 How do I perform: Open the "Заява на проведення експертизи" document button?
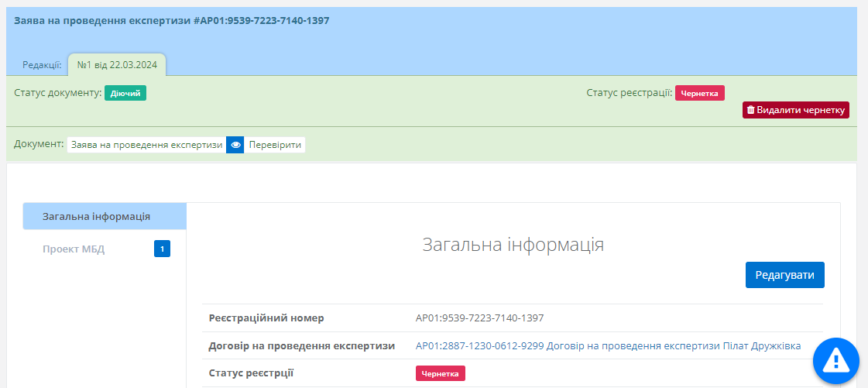146,145
